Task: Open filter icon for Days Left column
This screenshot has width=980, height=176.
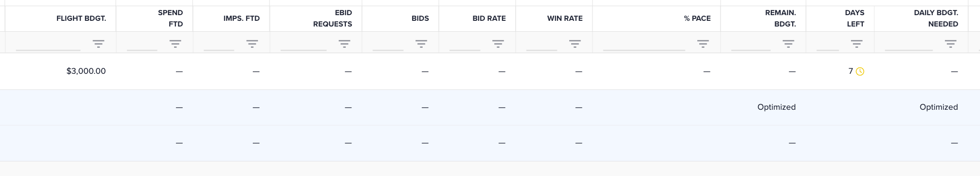Action: coord(856,44)
